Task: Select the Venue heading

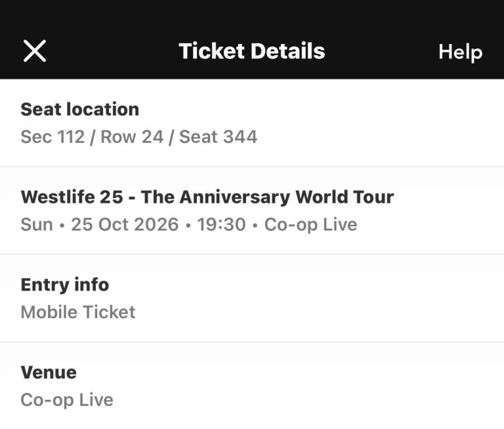Action: (49, 372)
